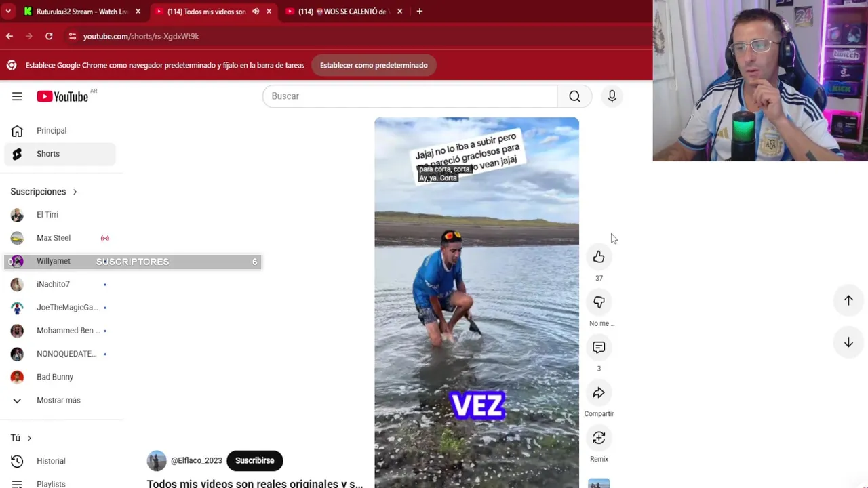Expand the Suscripciones section
Screen dimensions: 868x488
(x=43, y=192)
